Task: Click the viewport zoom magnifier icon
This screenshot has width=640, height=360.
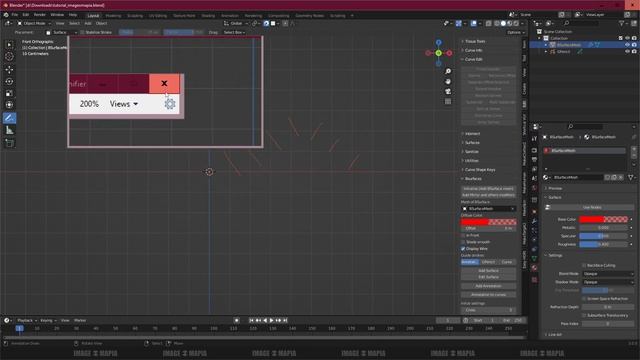Action: pos(448,71)
